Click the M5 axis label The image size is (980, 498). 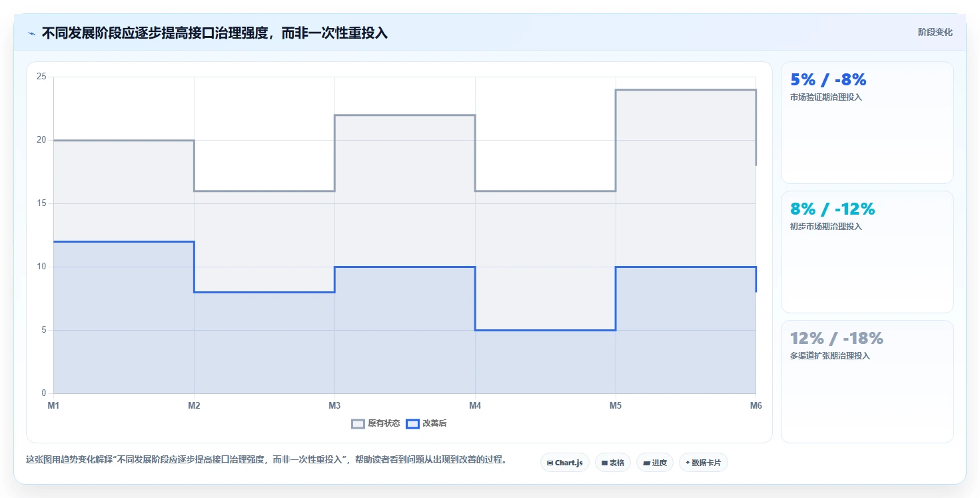pyautogui.click(x=616, y=405)
